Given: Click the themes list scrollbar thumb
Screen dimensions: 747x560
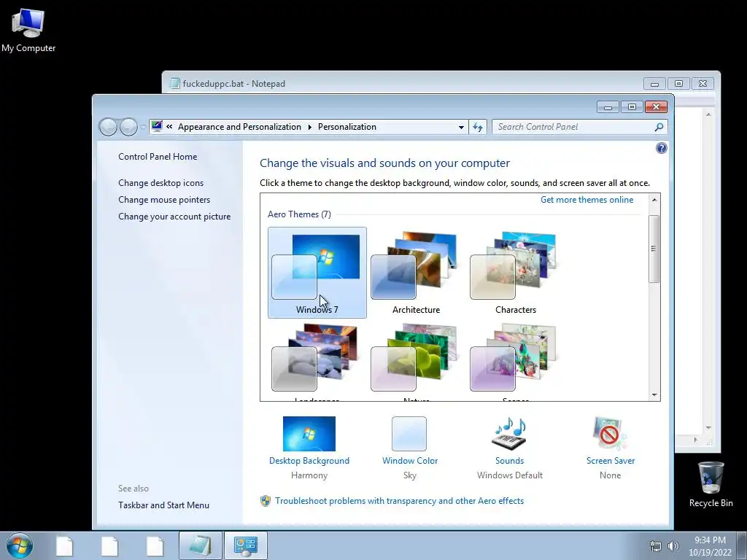Looking at the screenshot, I should tap(654, 249).
